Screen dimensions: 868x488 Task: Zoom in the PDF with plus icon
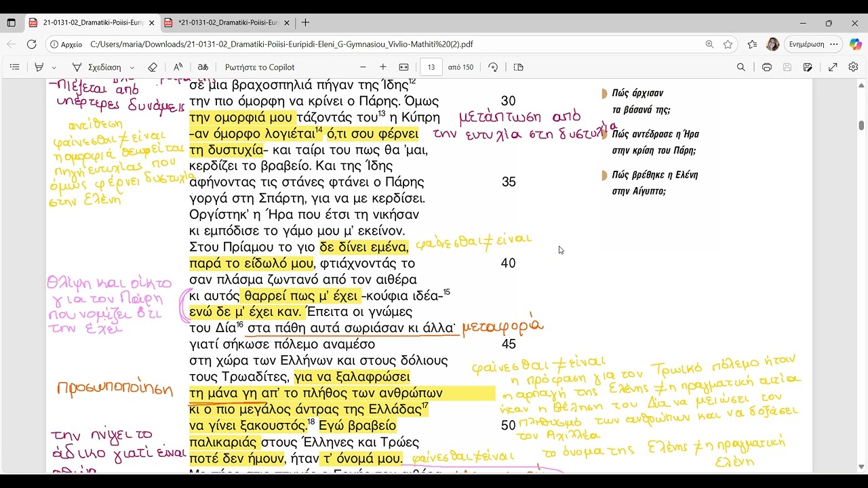pos(383,67)
